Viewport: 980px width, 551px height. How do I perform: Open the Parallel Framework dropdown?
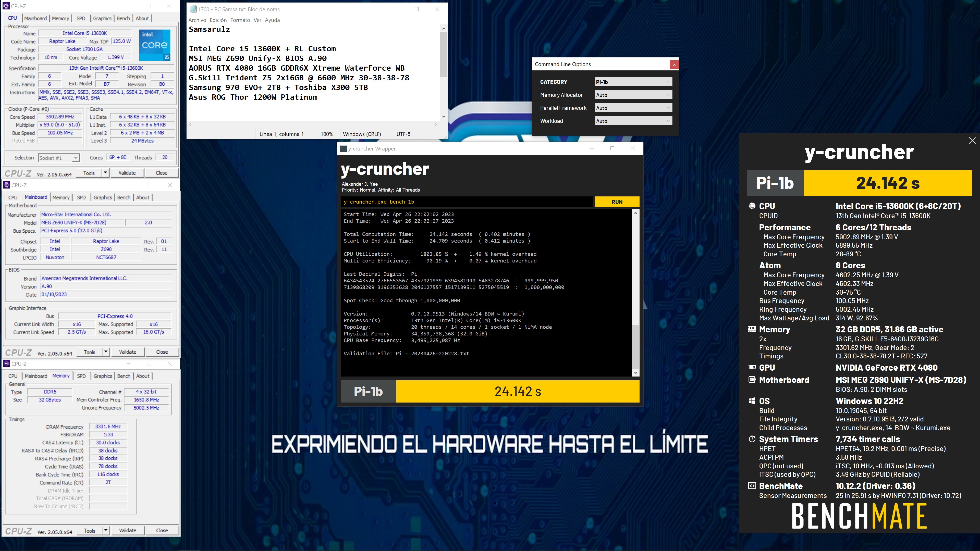[x=633, y=108]
